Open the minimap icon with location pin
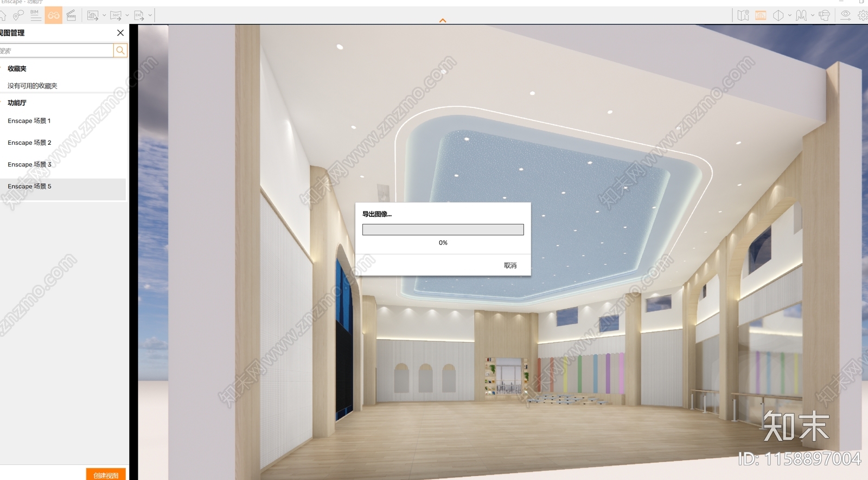This screenshot has width=868, height=480. [x=743, y=16]
